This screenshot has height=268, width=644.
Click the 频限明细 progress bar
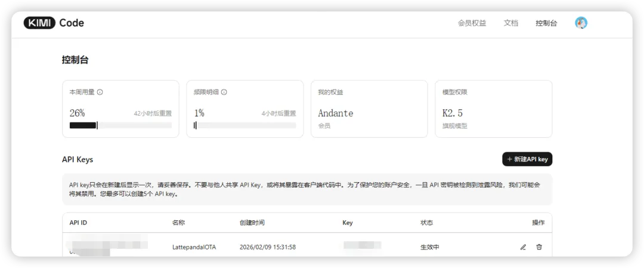(245, 125)
